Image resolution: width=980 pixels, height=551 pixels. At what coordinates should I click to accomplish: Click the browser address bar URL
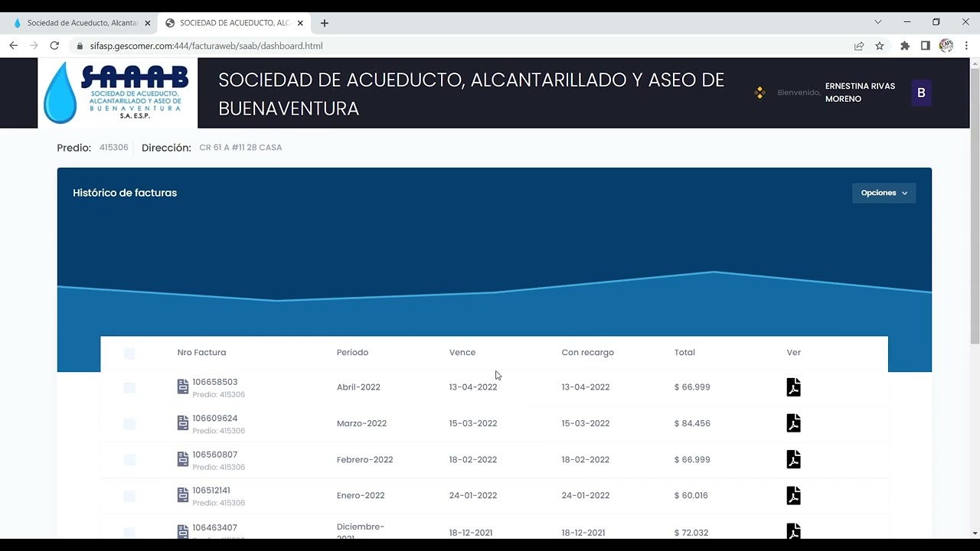[x=206, y=46]
